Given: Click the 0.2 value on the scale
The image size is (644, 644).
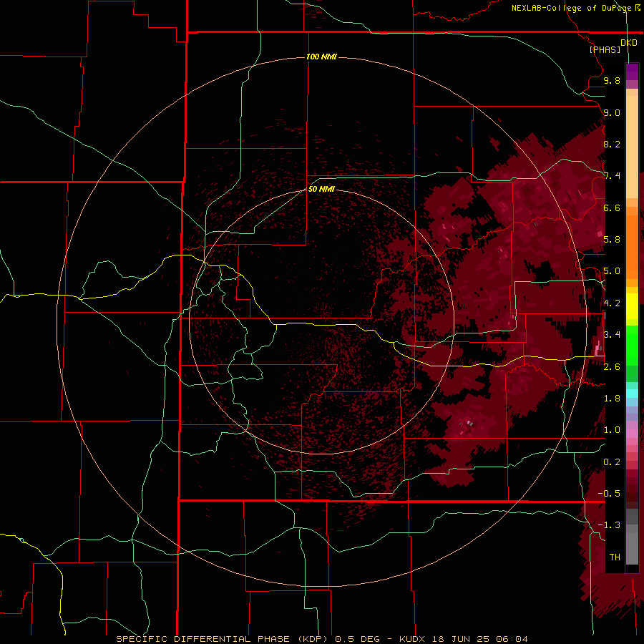Looking at the screenshot, I should pos(612,462).
